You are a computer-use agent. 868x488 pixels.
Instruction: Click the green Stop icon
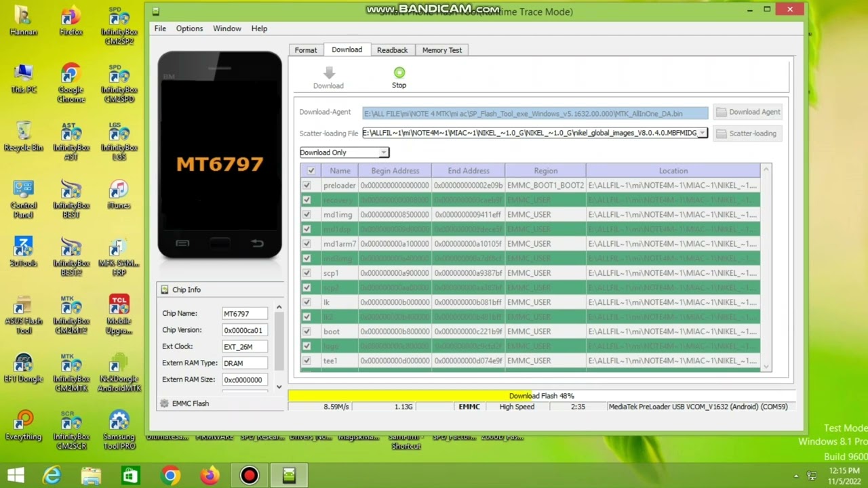click(x=399, y=73)
